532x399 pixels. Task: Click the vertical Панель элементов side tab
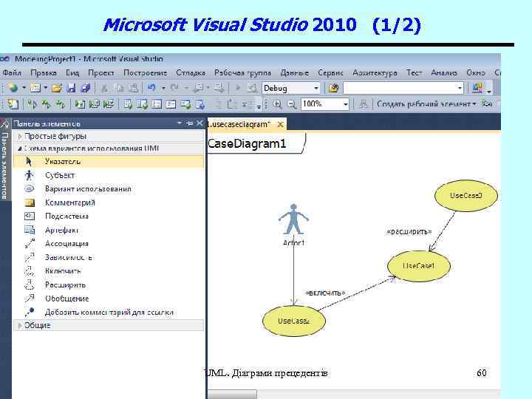tap(4, 160)
